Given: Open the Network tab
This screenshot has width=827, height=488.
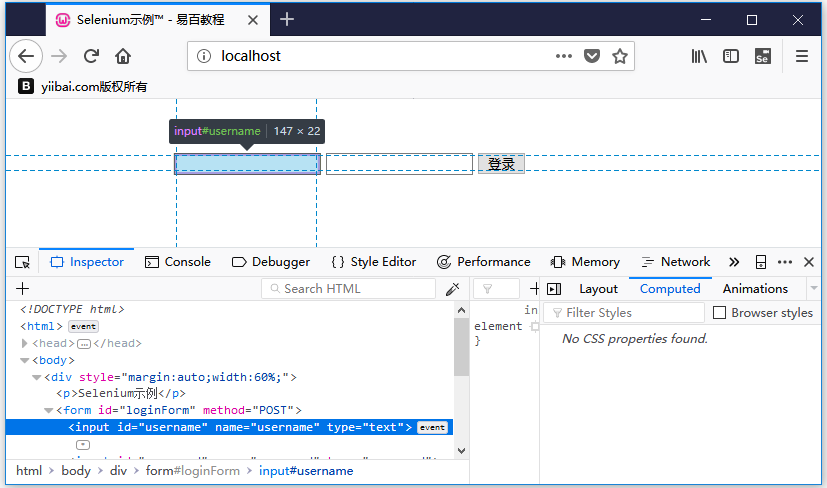Looking at the screenshot, I should [676, 262].
